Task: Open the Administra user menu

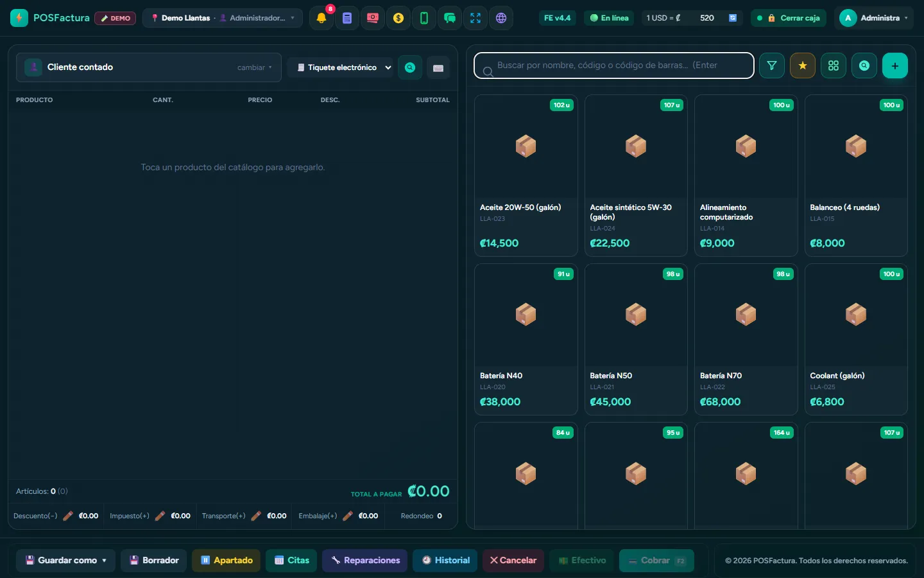Action: tap(874, 18)
